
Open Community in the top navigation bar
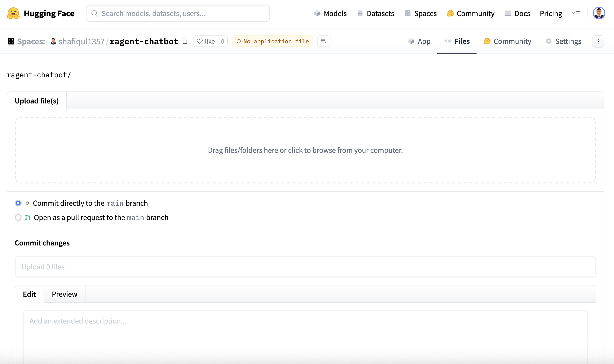click(x=471, y=13)
